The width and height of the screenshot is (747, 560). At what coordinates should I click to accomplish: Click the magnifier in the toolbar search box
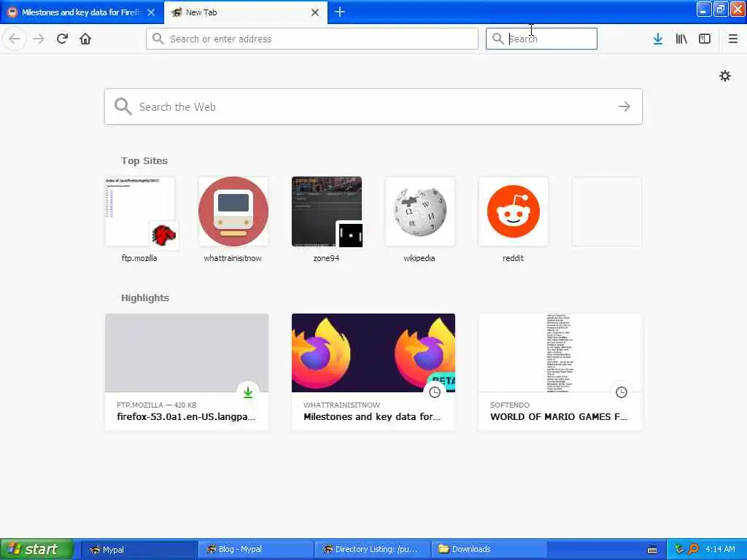pos(498,39)
